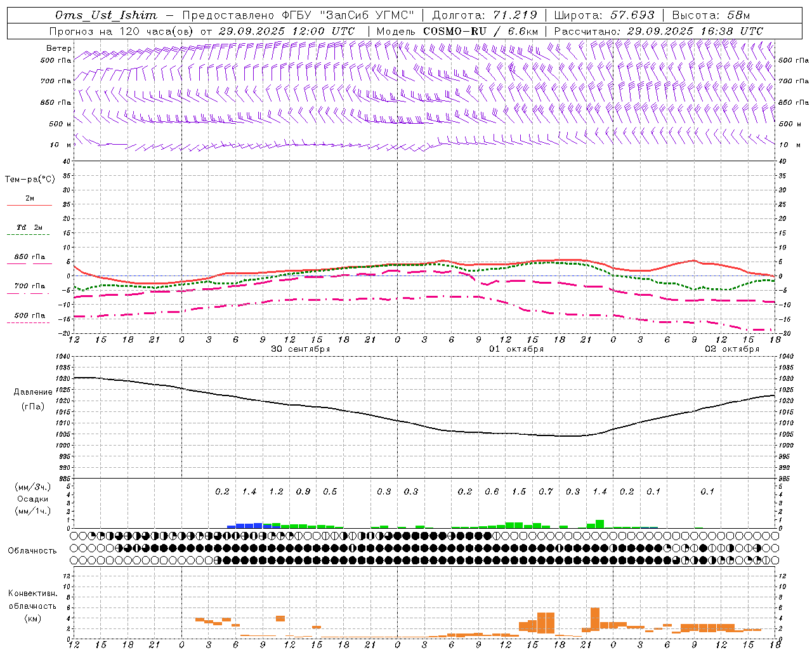Click the 700 гПа temperature legend entry
Screen dimensions: 812x650
click(29, 286)
